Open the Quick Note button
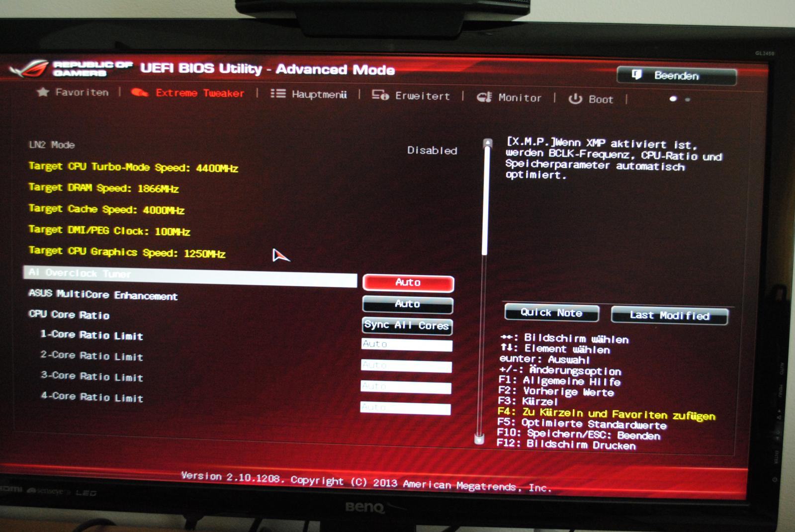Image resolution: width=795 pixels, height=532 pixels. tap(551, 313)
